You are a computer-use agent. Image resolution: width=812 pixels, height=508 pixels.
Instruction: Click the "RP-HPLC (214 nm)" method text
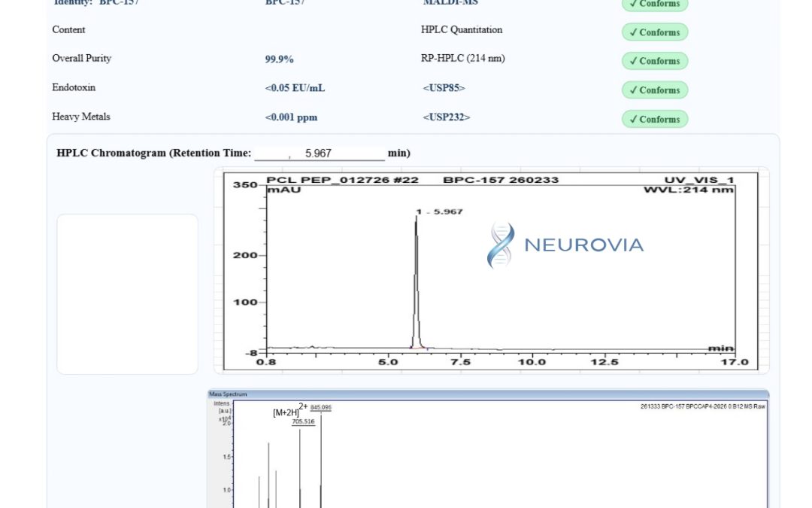(463, 58)
